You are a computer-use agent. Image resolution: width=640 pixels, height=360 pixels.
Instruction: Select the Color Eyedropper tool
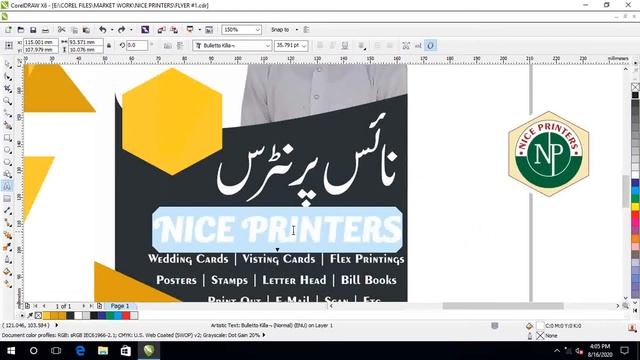7,247
